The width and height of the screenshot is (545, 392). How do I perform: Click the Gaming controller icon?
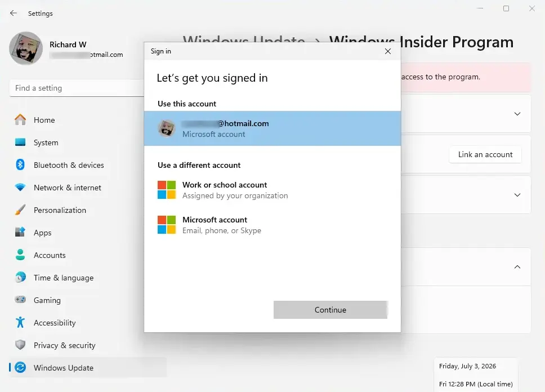[20, 300]
